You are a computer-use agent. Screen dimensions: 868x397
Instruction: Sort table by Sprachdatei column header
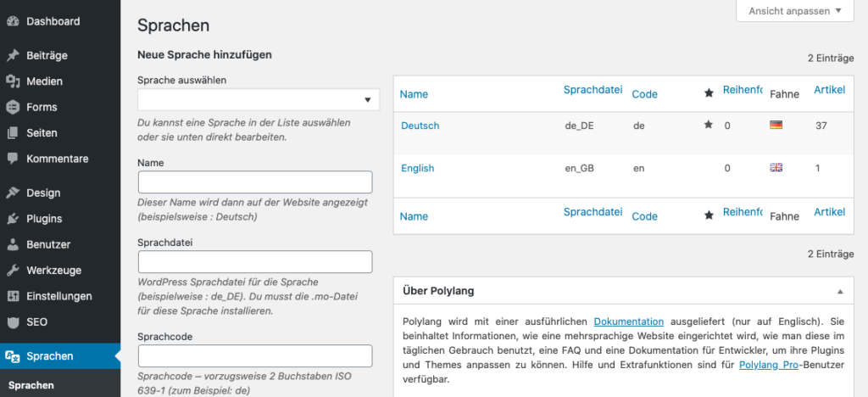[x=593, y=89]
